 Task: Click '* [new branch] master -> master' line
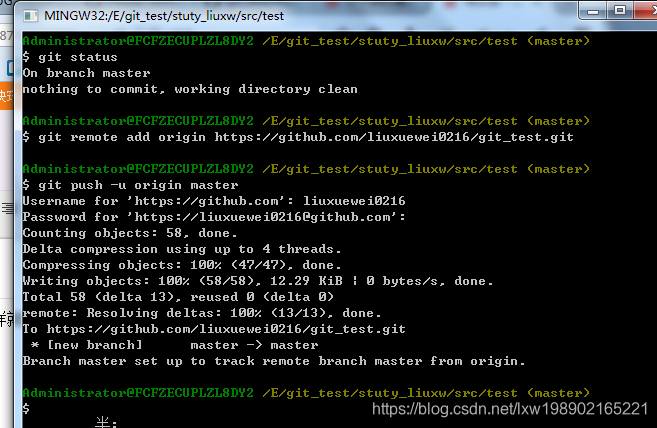tap(174, 345)
